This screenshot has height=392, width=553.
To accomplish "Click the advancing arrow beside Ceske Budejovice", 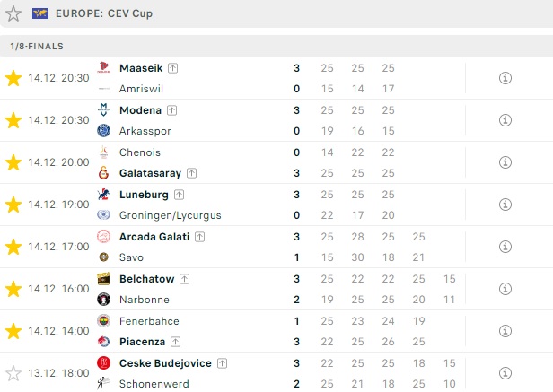I will (x=222, y=363).
